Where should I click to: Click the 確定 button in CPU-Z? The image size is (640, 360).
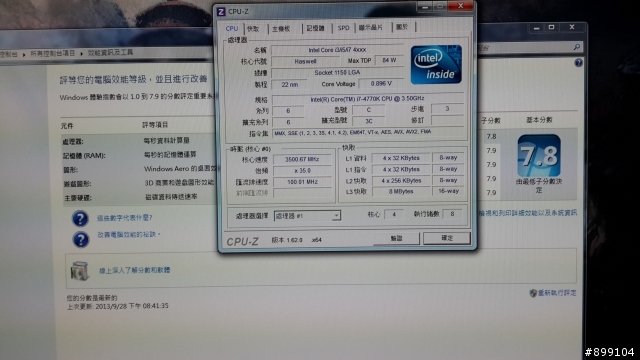point(447,238)
